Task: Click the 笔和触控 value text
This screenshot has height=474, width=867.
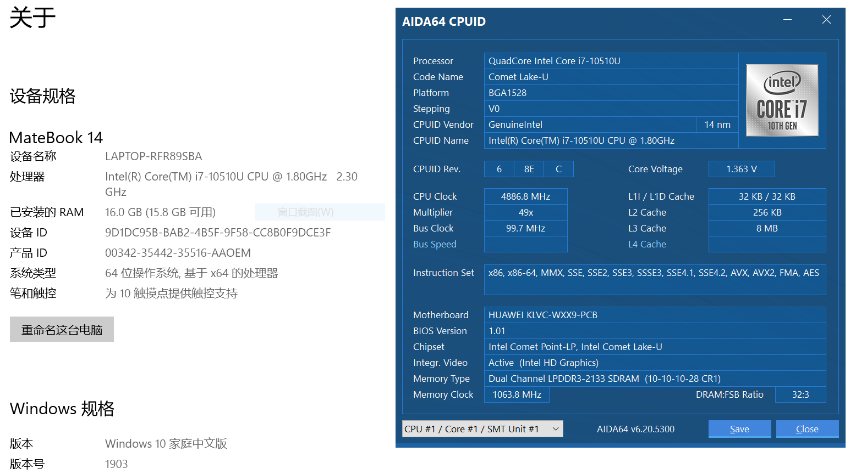Action: click(171, 294)
